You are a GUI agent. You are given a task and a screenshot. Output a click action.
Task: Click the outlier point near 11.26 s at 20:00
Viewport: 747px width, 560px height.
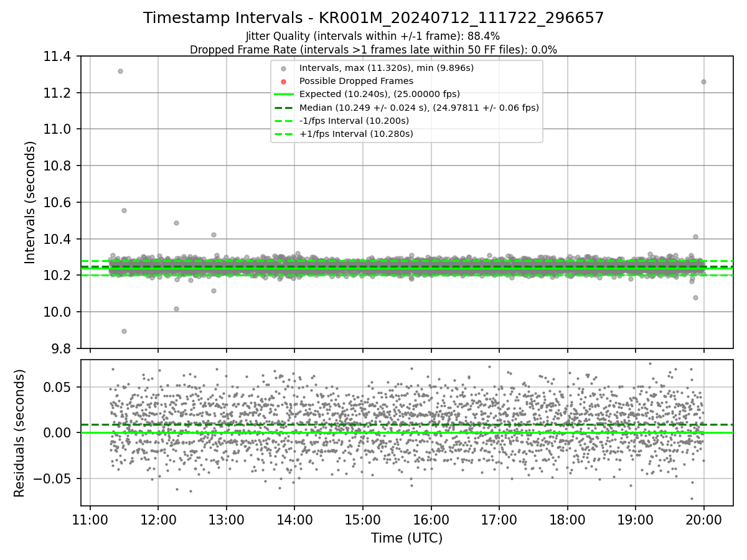[x=703, y=82]
